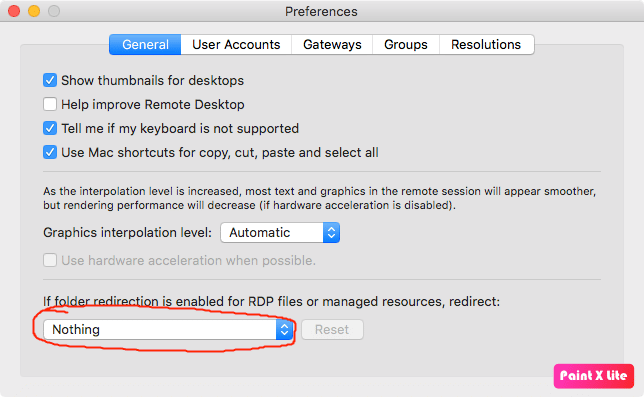Open the Resolutions tab
The image size is (644, 397).
coord(486,44)
